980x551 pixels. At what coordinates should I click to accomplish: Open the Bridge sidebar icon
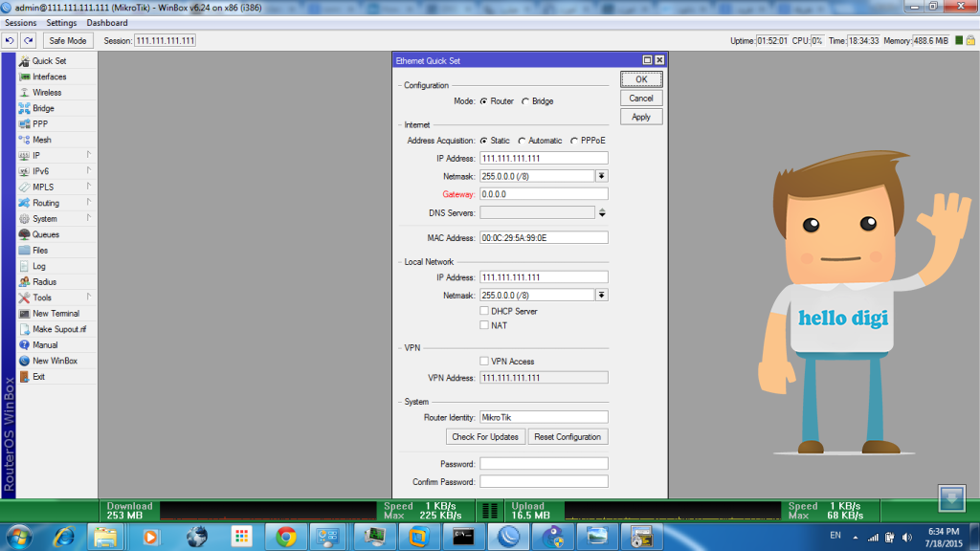pos(24,109)
